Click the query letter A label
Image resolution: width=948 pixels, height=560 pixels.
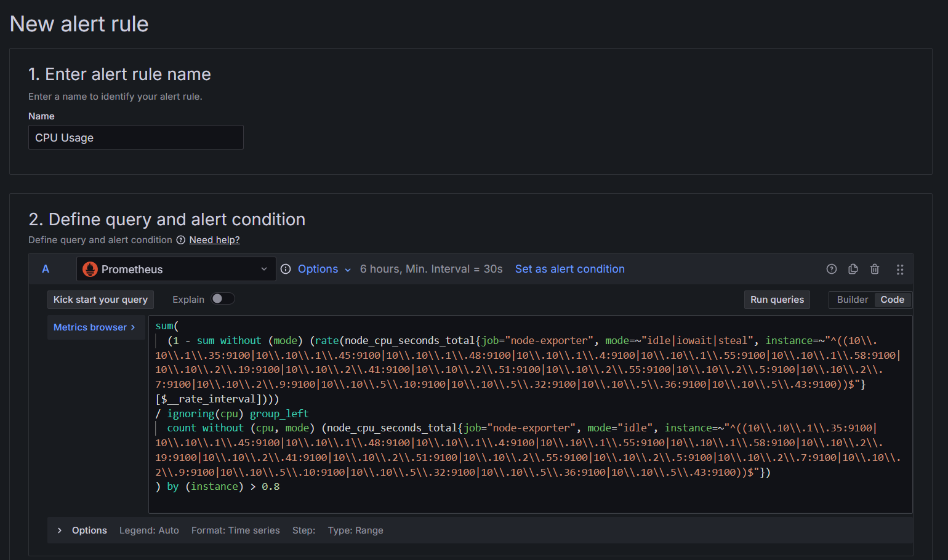point(46,269)
